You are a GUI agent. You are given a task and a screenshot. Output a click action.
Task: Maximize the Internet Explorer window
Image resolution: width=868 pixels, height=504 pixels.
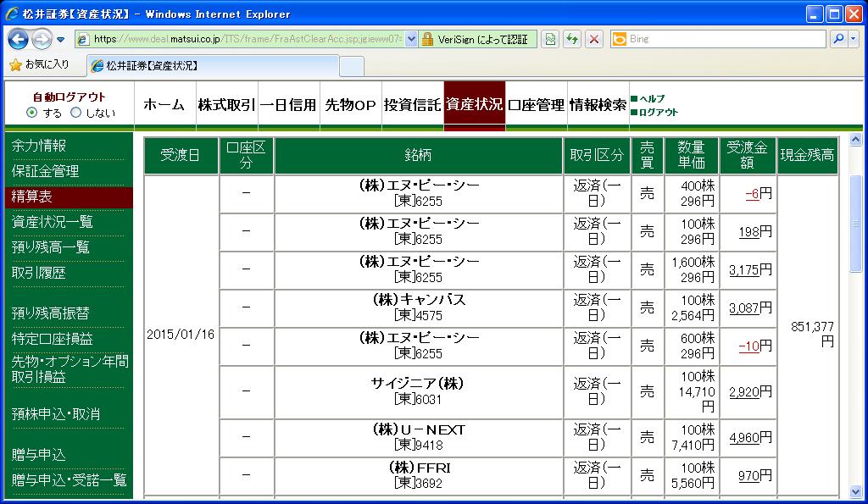click(x=834, y=14)
